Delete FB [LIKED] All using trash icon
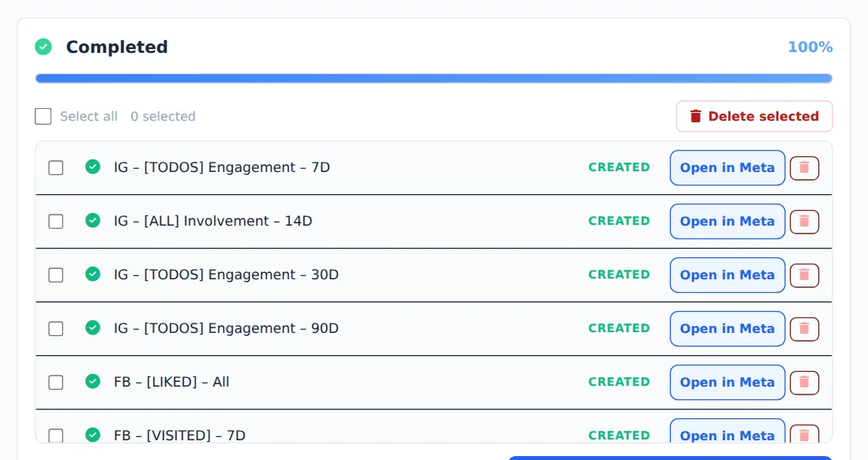Image resolution: width=868 pixels, height=460 pixels. tap(804, 383)
